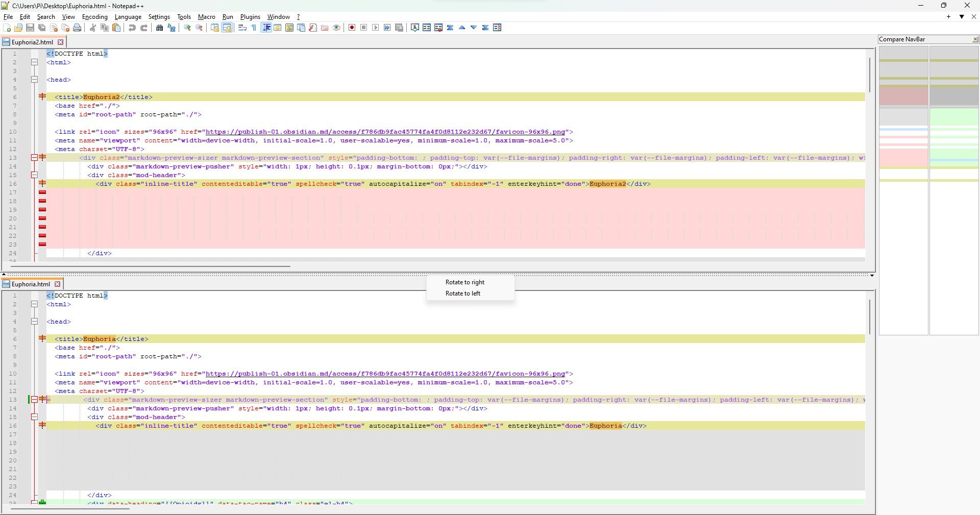Collapse the head fold at line 4
Screen dimensions: 980x515
click(x=34, y=79)
